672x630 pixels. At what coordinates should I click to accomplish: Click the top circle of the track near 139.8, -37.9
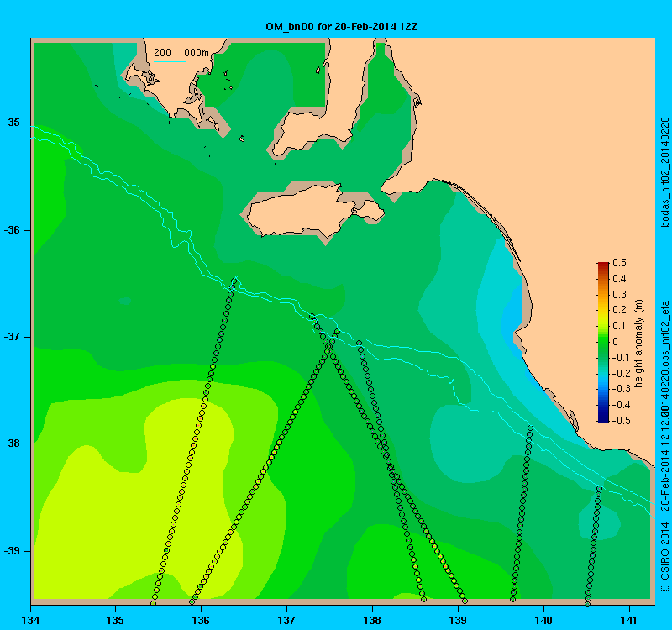(531, 428)
